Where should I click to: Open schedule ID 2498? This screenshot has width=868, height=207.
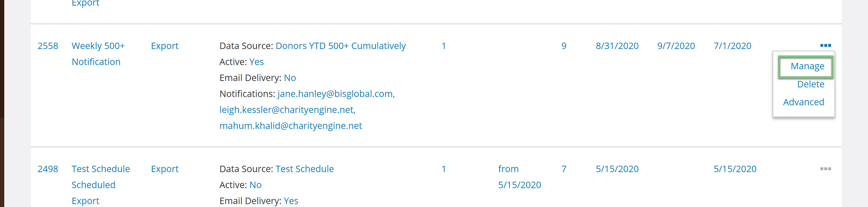[x=47, y=169]
